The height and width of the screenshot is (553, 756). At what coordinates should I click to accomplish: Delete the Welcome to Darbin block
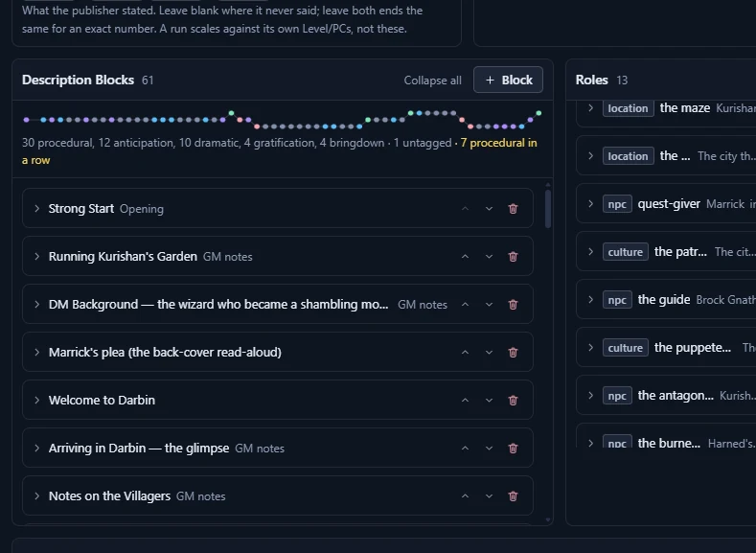point(513,401)
